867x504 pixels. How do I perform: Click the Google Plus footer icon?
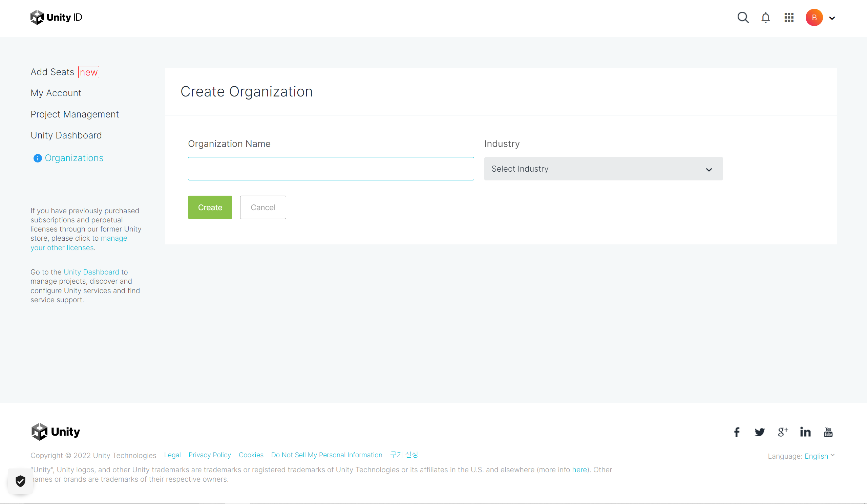click(x=783, y=432)
